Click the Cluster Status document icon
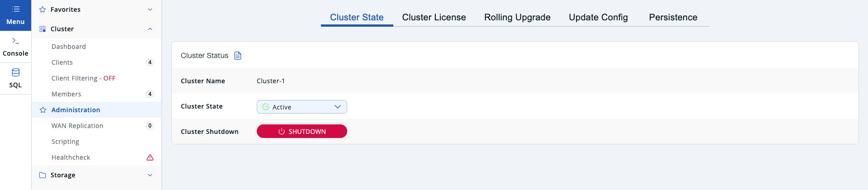The width and height of the screenshot is (868, 190). pos(238,56)
